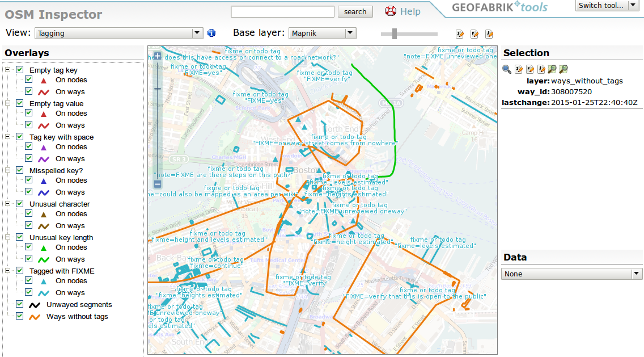Click the magnifier icon in Selection panel
Screen dimensions: 644x357
point(507,69)
